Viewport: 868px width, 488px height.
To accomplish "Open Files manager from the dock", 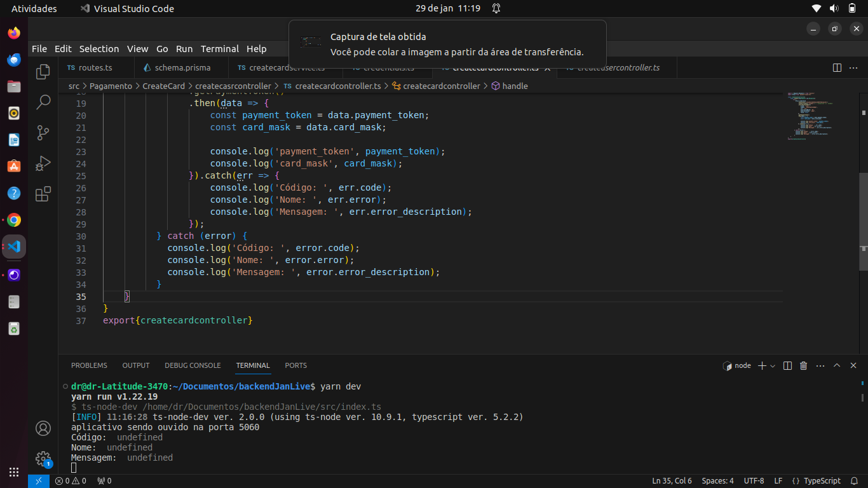I will (x=14, y=86).
